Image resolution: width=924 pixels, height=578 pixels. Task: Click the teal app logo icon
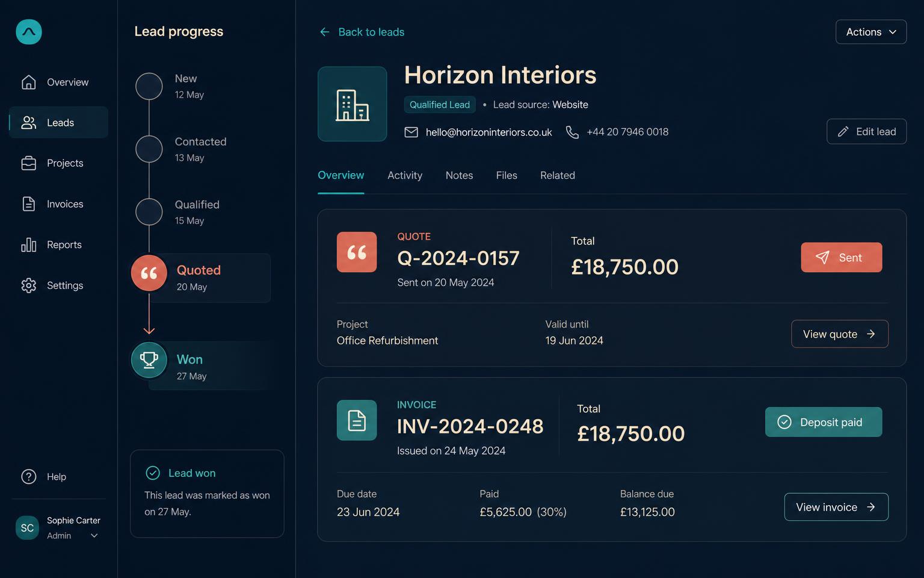coord(29,32)
